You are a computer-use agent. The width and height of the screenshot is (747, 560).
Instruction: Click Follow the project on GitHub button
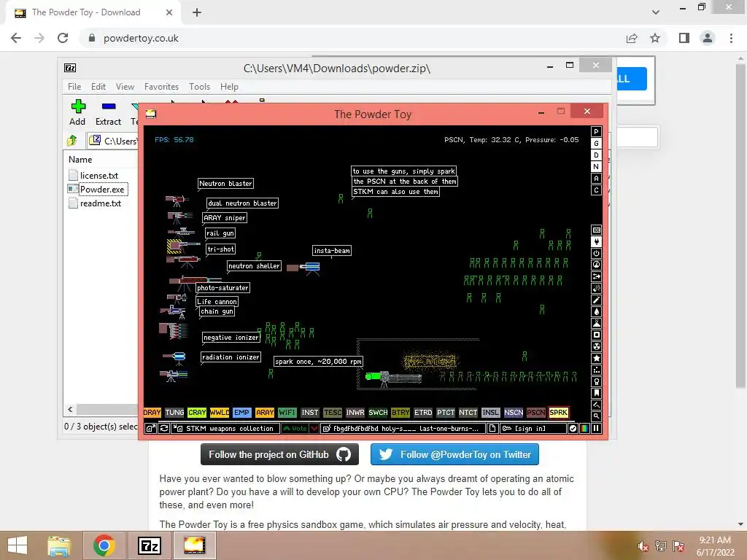pyautogui.click(x=279, y=454)
